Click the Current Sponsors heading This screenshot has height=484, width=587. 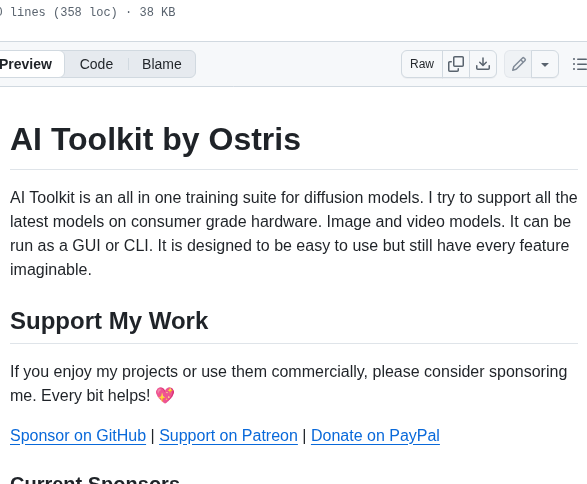[95, 480]
